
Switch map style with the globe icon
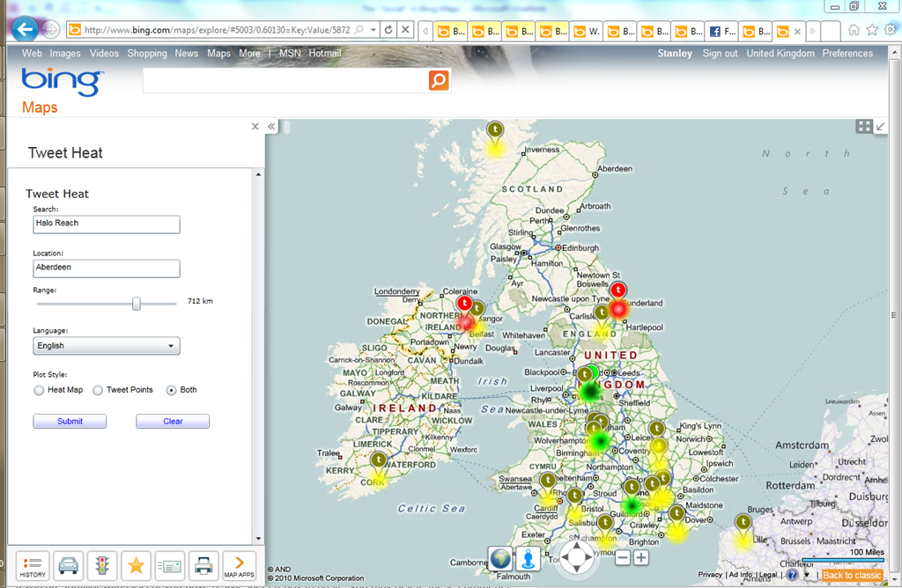coord(500,558)
